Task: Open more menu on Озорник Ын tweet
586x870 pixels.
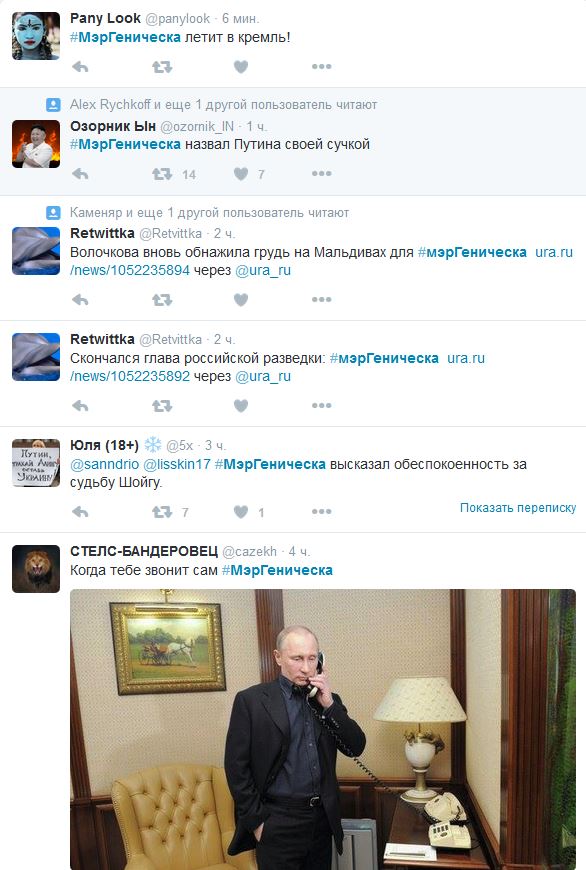Action: pyautogui.click(x=321, y=174)
